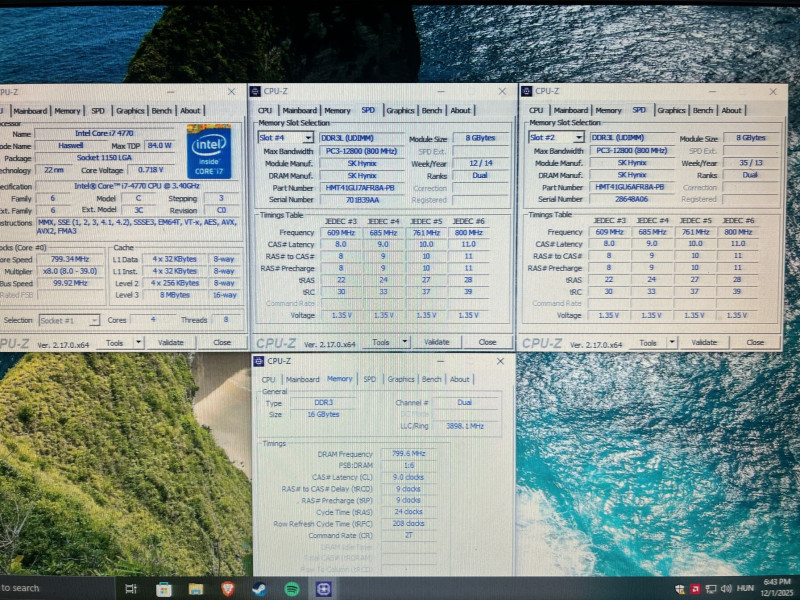Click the Command Rate value 2T

click(x=409, y=536)
